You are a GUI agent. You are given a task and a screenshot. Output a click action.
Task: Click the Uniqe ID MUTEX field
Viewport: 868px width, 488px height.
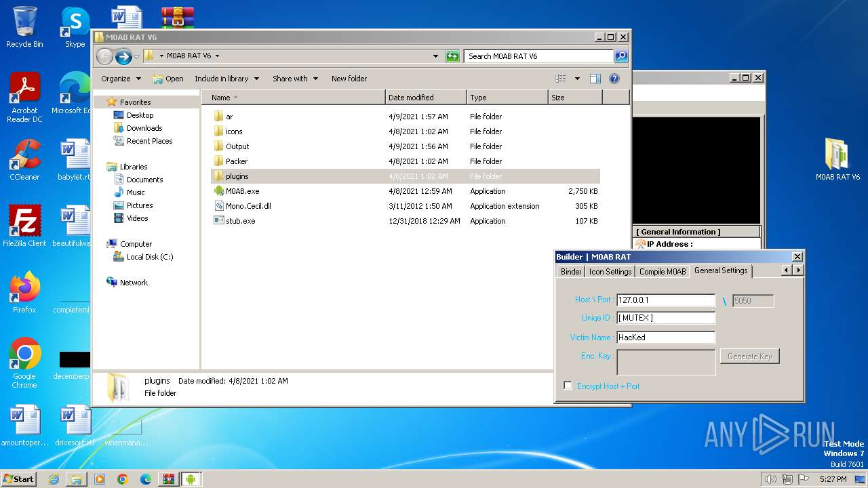point(666,318)
